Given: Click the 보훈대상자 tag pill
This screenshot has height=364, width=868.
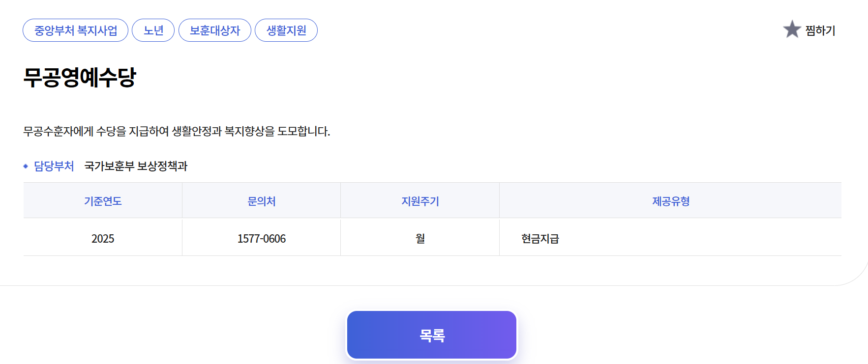Looking at the screenshot, I should pos(215,30).
